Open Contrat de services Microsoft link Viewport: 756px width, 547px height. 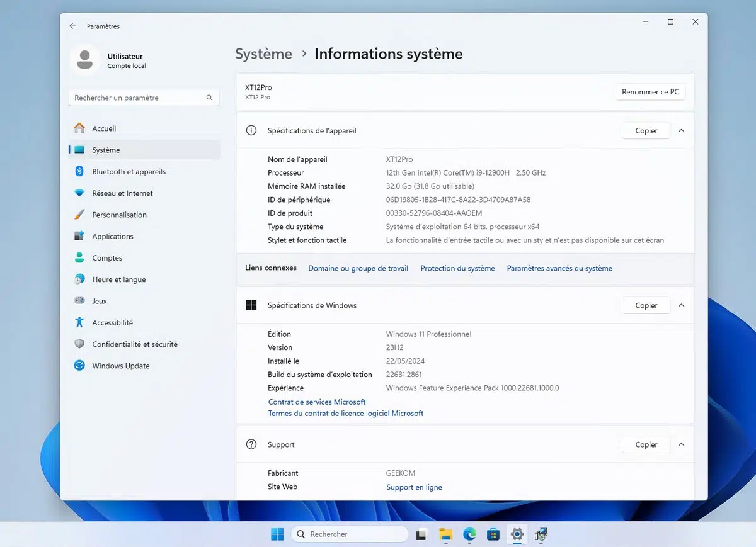[317, 402]
